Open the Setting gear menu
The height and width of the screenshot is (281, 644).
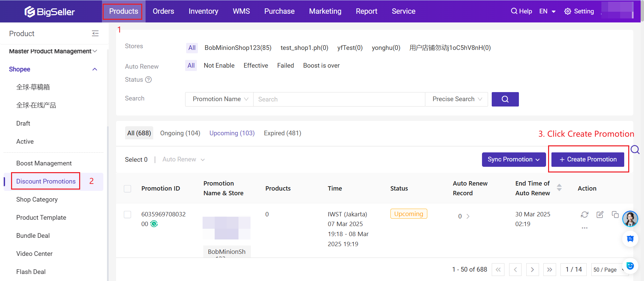[x=579, y=11]
